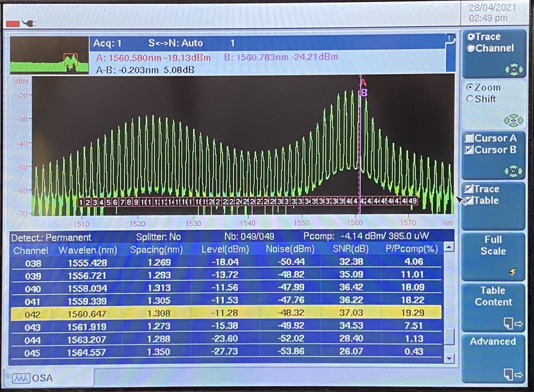Click navigation arrows icon under Cursor B

514,171
